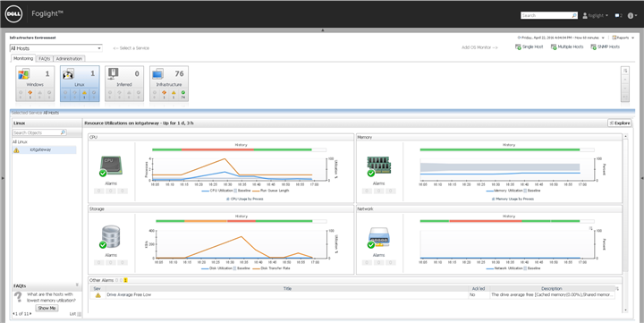This screenshot has height=323, width=644.
Task: Toggle the Memory Usage by Process checkbox
Action: pyautogui.click(x=493, y=199)
